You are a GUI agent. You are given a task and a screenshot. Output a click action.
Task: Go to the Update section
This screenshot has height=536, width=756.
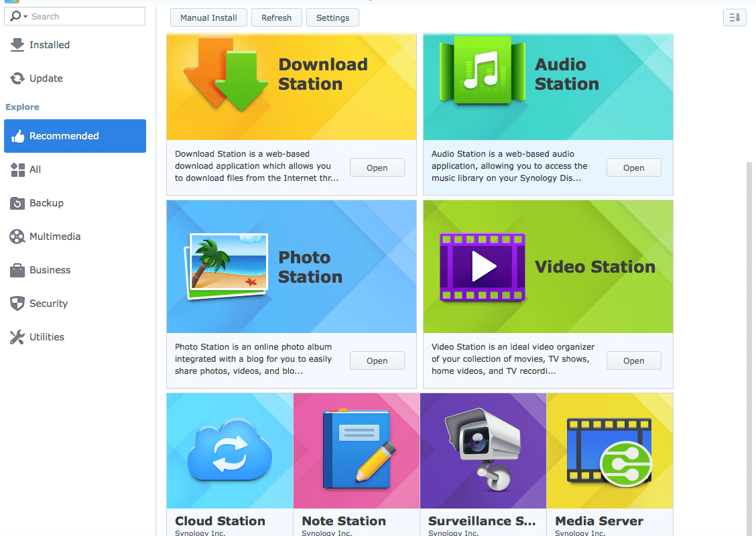(x=75, y=78)
